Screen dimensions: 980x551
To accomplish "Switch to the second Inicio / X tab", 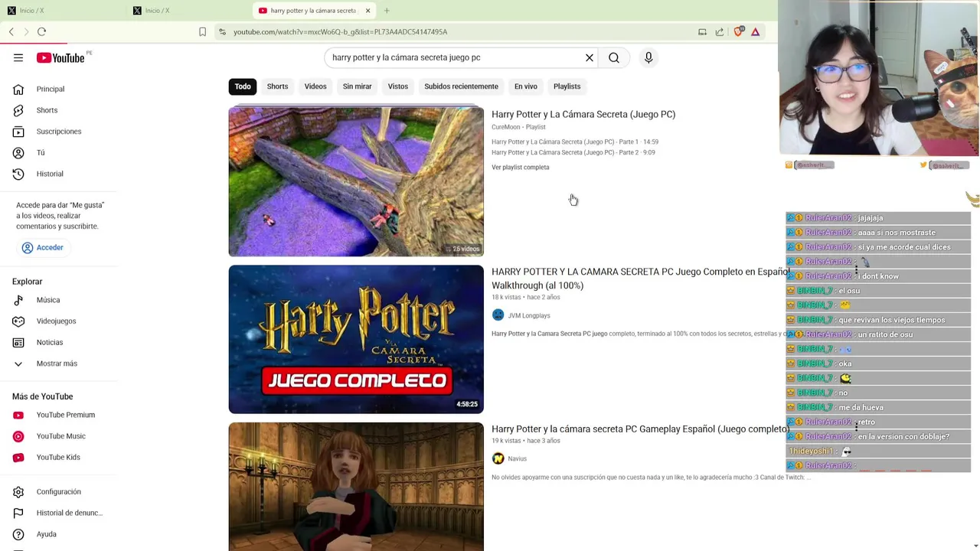I will click(x=152, y=11).
